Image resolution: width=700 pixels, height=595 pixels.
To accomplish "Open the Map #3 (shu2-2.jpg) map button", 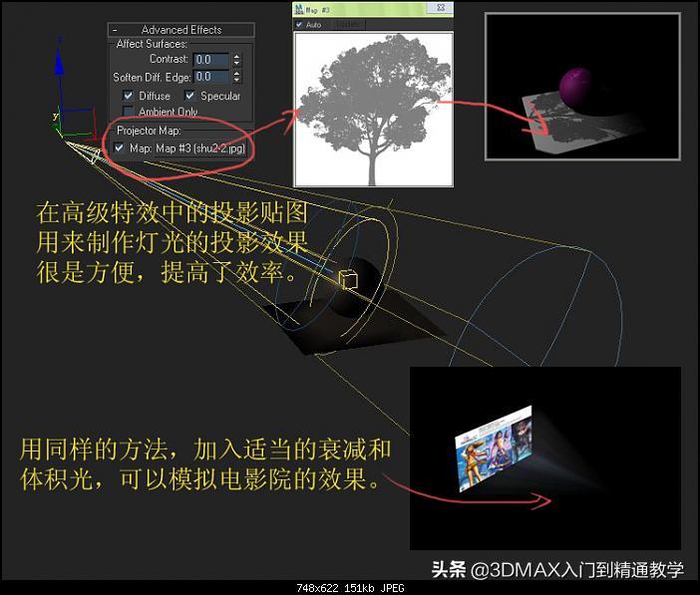I will pos(200,149).
